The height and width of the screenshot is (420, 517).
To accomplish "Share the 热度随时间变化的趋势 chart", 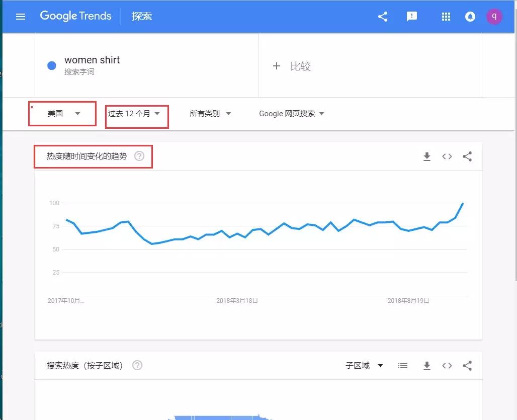I will click(467, 156).
